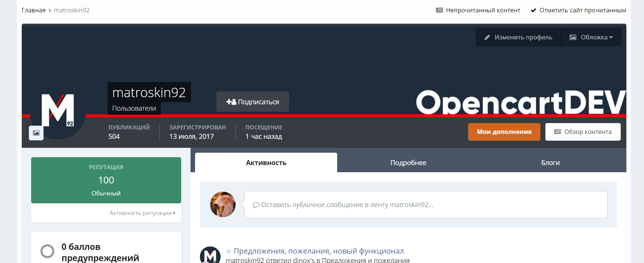
Task: Click the matroskin92 breadcrumb text
Action: coord(72,10)
